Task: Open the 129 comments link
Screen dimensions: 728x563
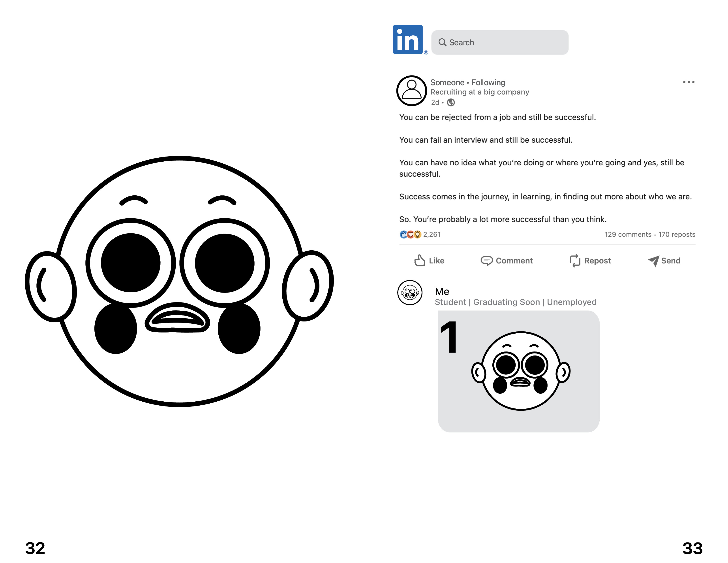Action: click(x=628, y=234)
